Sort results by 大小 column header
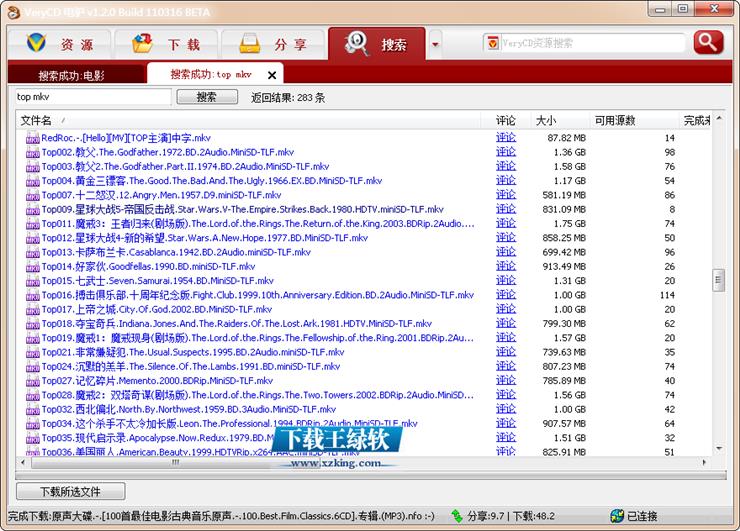Viewport: 740px width, 531px height. [546, 120]
